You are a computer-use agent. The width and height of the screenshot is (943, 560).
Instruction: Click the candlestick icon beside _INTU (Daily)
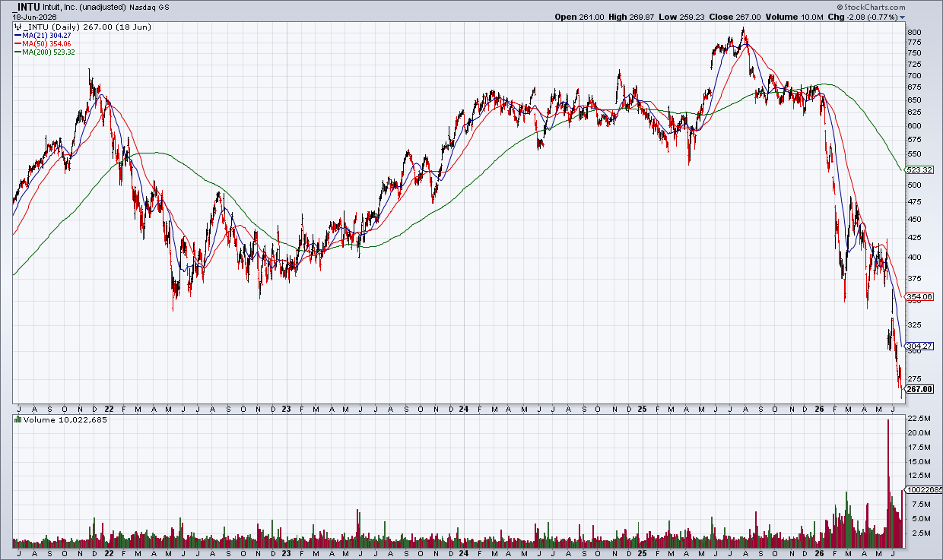click(x=17, y=26)
